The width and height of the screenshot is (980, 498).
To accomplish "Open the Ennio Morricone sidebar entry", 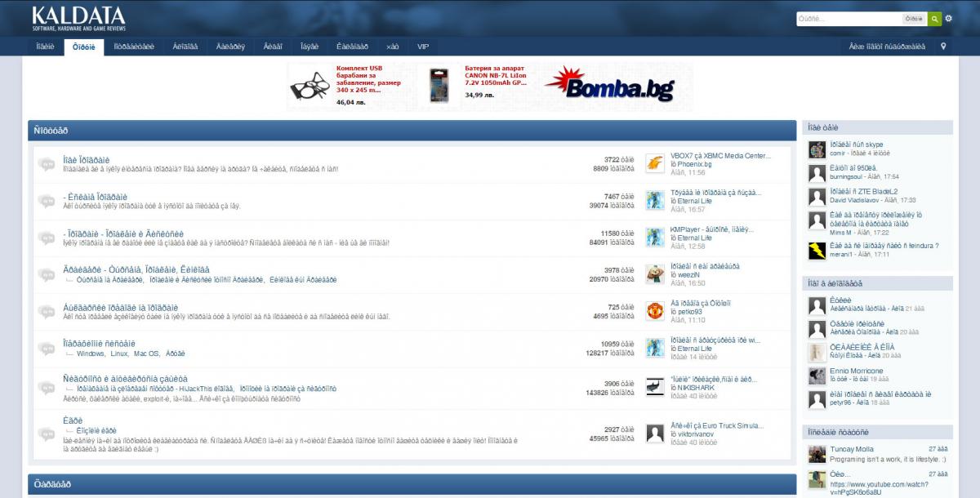I will pos(855,371).
